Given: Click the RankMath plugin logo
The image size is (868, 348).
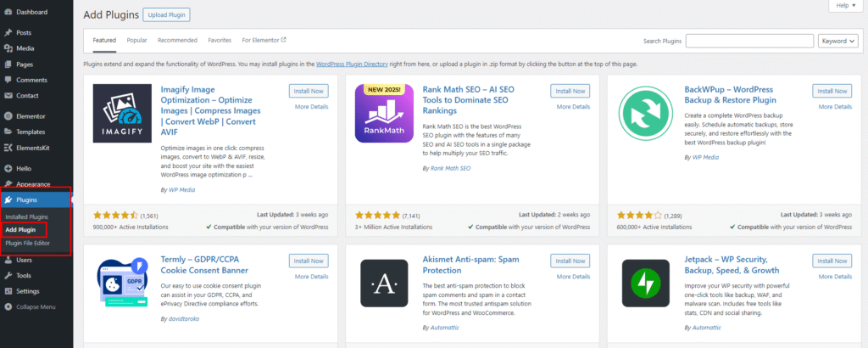Looking at the screenshot, I should 384,114.
